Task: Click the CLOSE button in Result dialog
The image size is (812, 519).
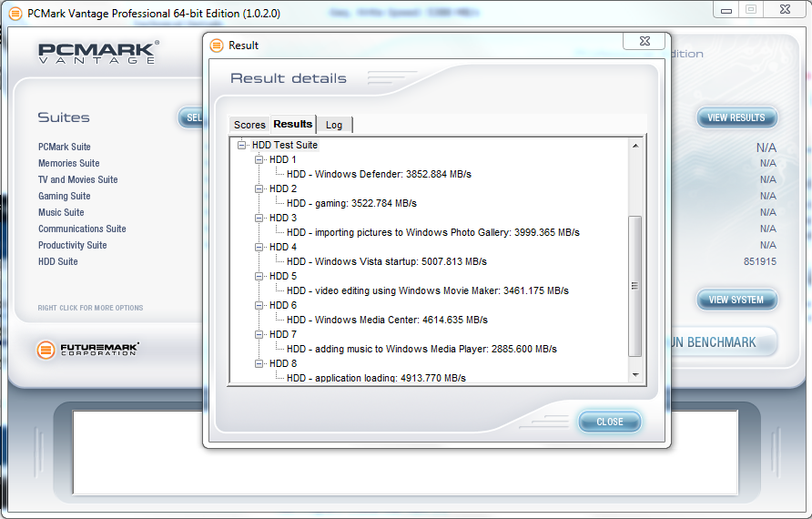Action: (x=610, y=422)
